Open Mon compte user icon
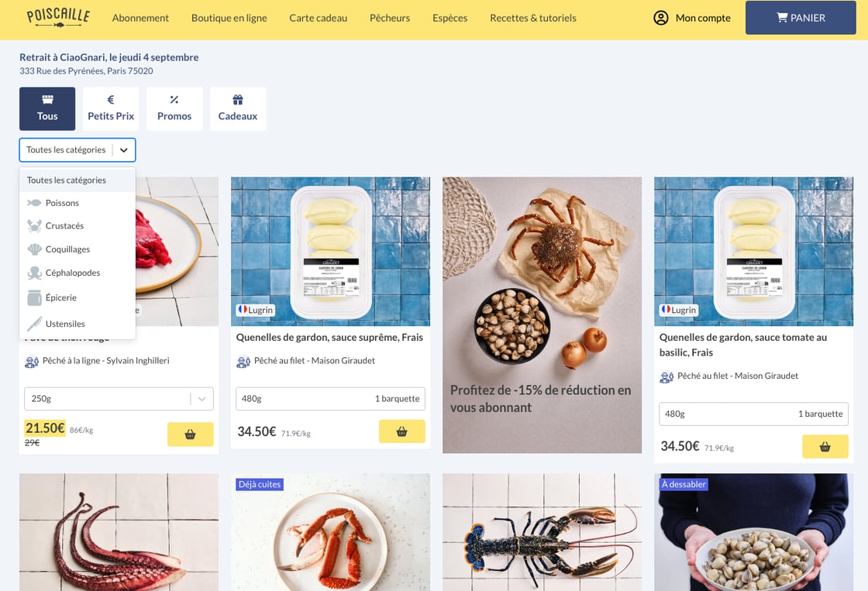 [661, 18]
